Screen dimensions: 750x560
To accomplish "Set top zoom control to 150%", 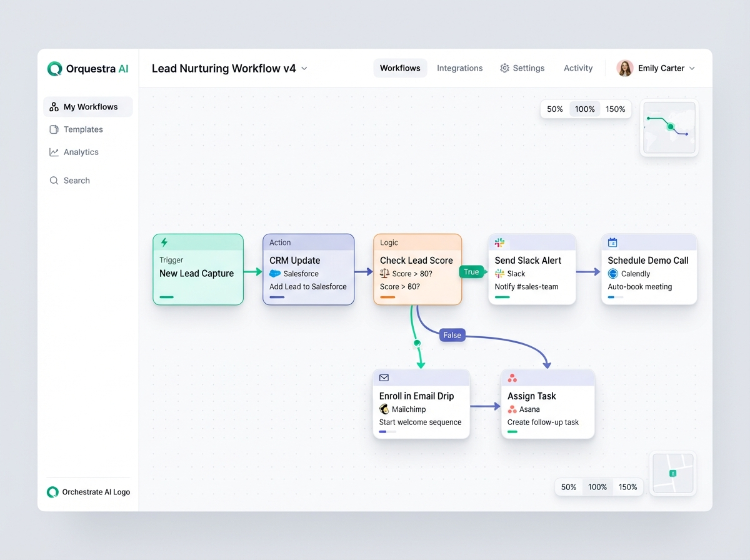I will [x=616, y=109].
